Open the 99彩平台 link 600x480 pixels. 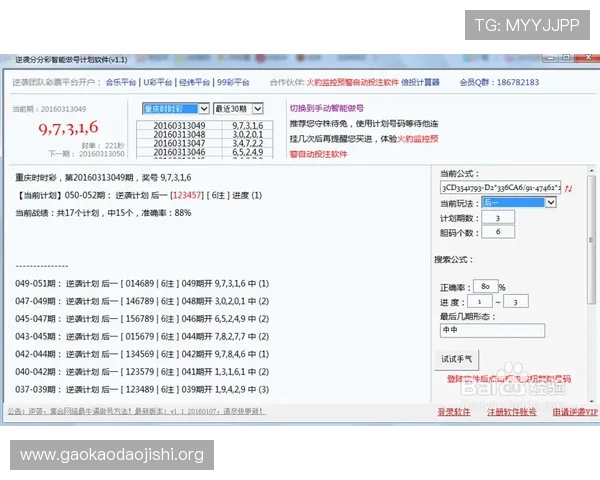pyautogui.click(x=233, y=82)
